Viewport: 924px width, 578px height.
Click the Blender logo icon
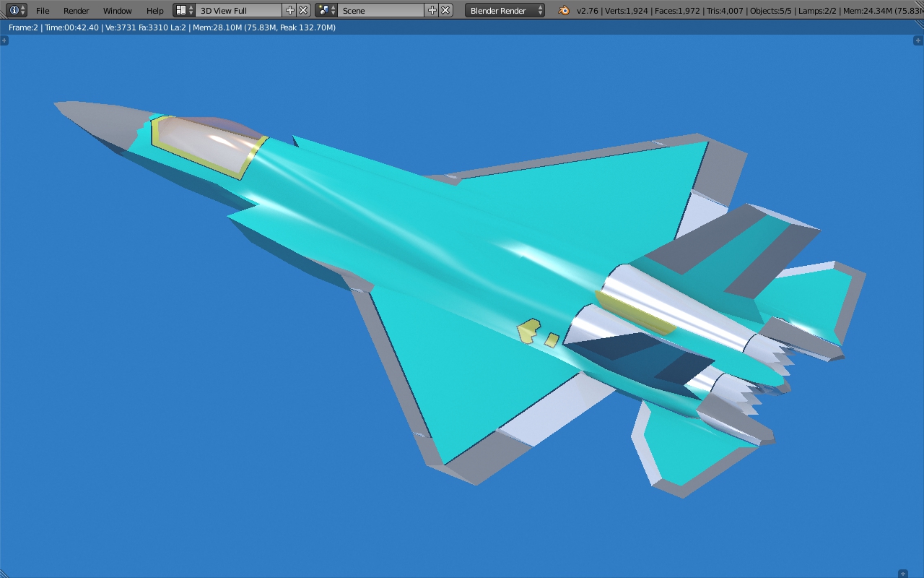564,10
